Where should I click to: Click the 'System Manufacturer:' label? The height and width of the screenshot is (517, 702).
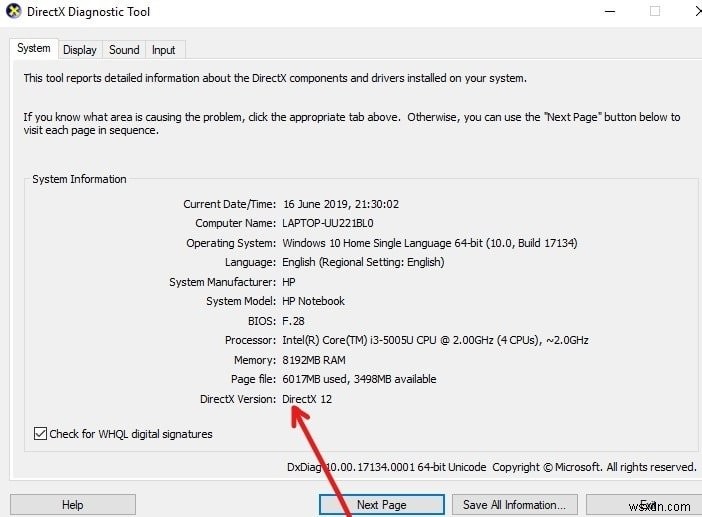click(x=223, y=282)
